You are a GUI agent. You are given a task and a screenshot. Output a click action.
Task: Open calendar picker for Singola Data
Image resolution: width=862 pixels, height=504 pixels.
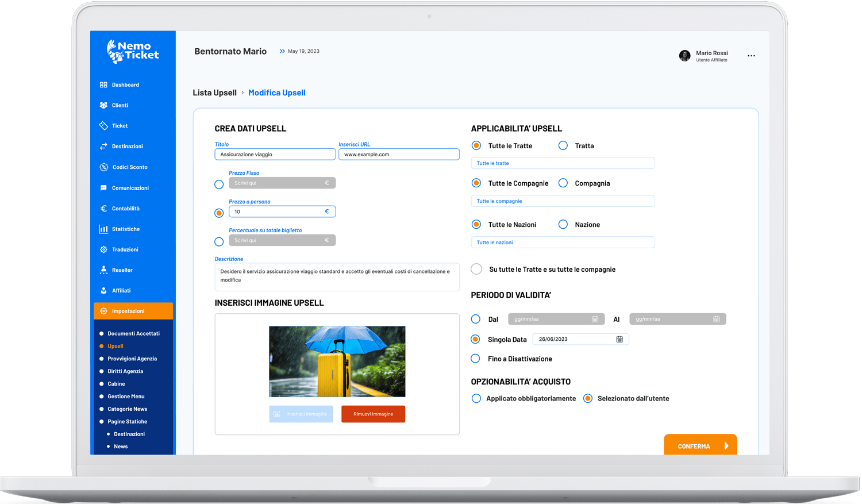[619, 340]
